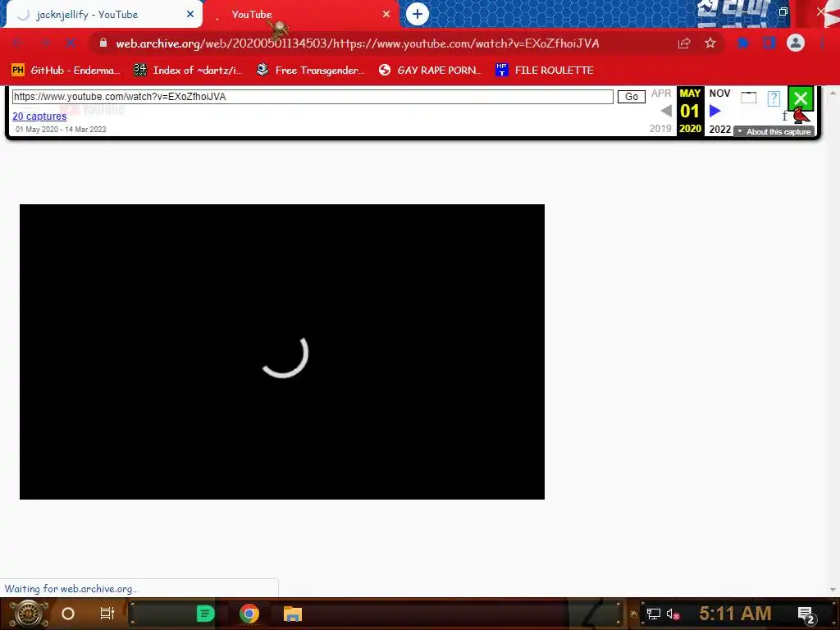Click the browser address bar URL
The width and height of the screenshot is (840, 630).
click(x=358, y=43)
